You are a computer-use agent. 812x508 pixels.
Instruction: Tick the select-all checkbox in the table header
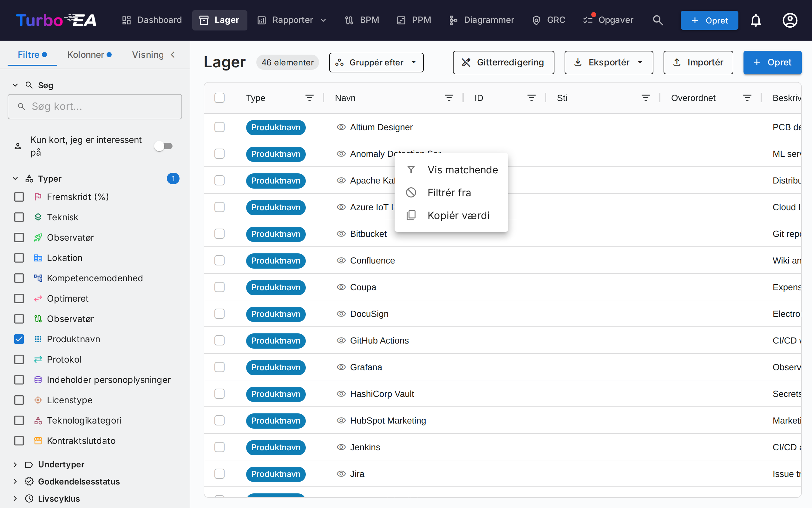coord(219,98)
